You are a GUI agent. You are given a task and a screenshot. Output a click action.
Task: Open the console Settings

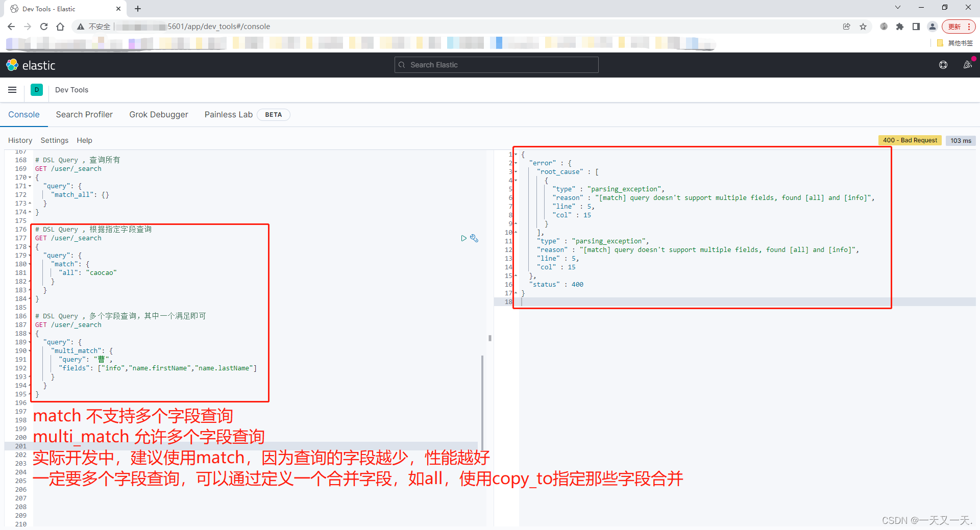click(54, 140)
